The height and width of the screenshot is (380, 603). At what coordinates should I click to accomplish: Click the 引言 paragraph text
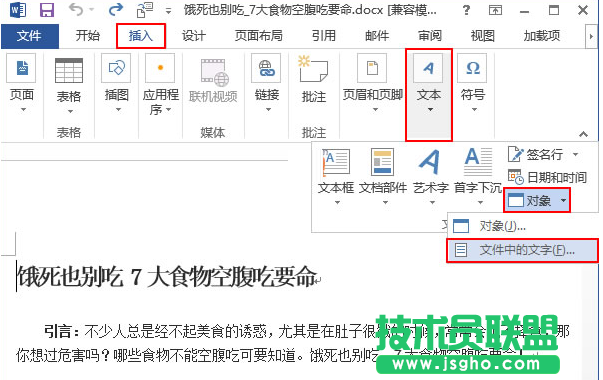pyautogui.click(x=292, y=343)
